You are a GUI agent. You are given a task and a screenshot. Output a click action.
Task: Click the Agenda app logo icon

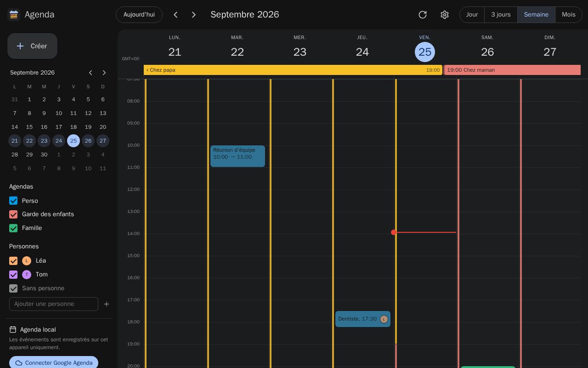[x=14, y=15]
